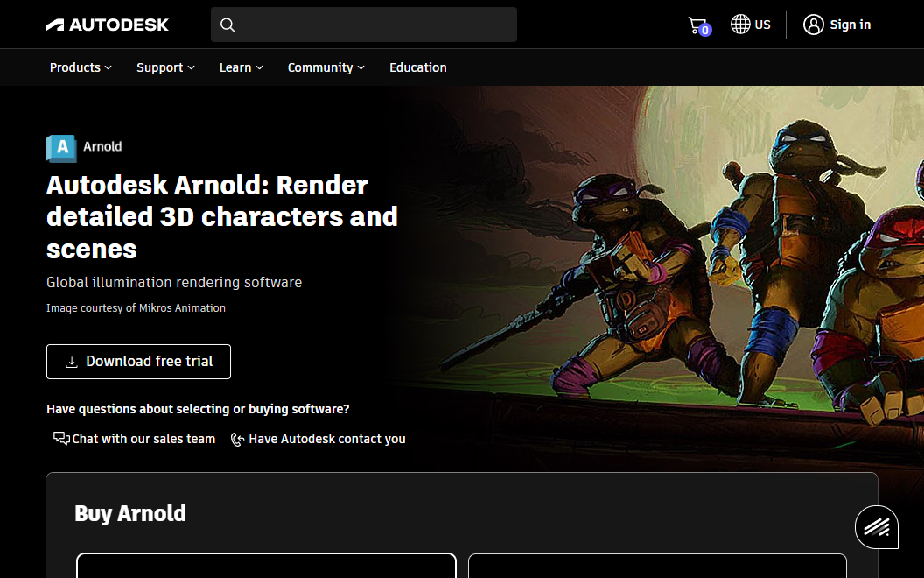This screenshot has width=924, height=578.
Task: Click the Autodesk logo in header
Action: tap(108, 25)
